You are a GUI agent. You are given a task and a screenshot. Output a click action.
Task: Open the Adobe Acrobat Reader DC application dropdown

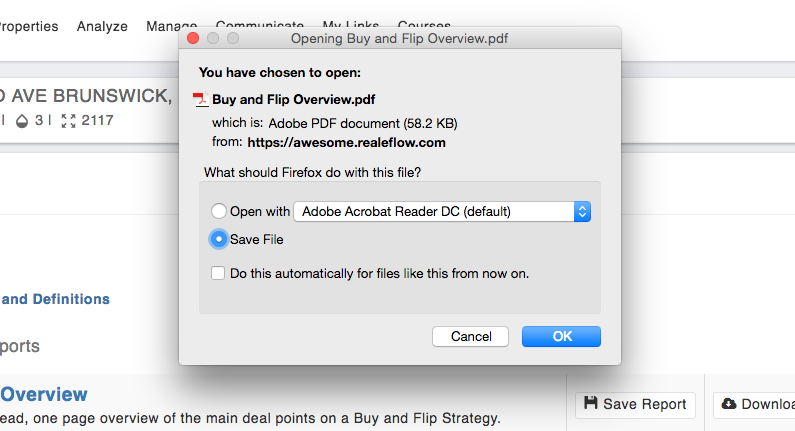pyautogui.click(x=442, y=211)
